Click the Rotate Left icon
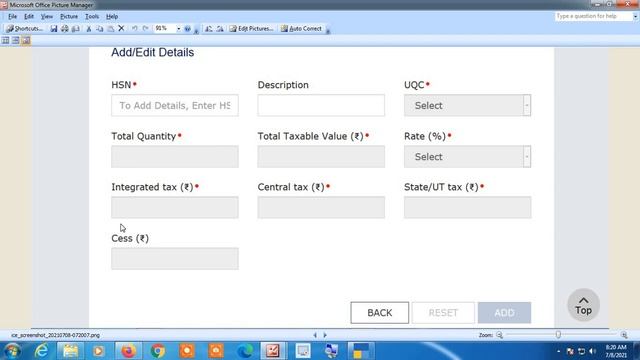Image resolution: width=640 pixels, height=360 pixels. pos(209,29)
